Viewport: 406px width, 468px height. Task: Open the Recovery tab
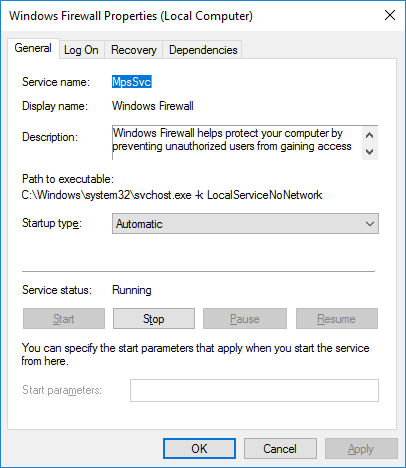134,50
